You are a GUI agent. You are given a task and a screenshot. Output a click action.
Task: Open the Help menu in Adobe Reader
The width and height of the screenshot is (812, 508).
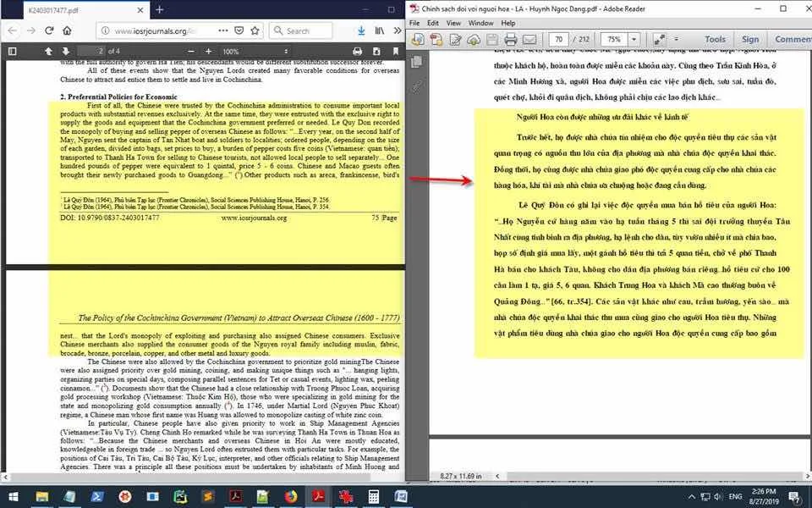pyautogui.click(x=508, y=23)
